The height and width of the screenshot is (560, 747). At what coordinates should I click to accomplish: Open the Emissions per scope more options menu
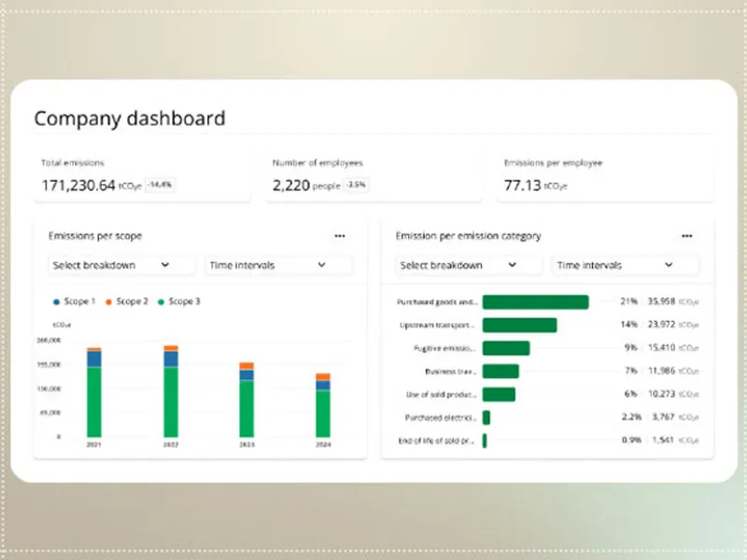(x=339, y=236)
